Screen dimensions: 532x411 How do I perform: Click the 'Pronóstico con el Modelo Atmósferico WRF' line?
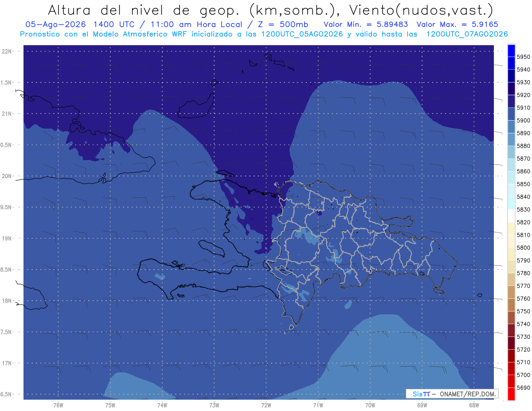point(104,34)
